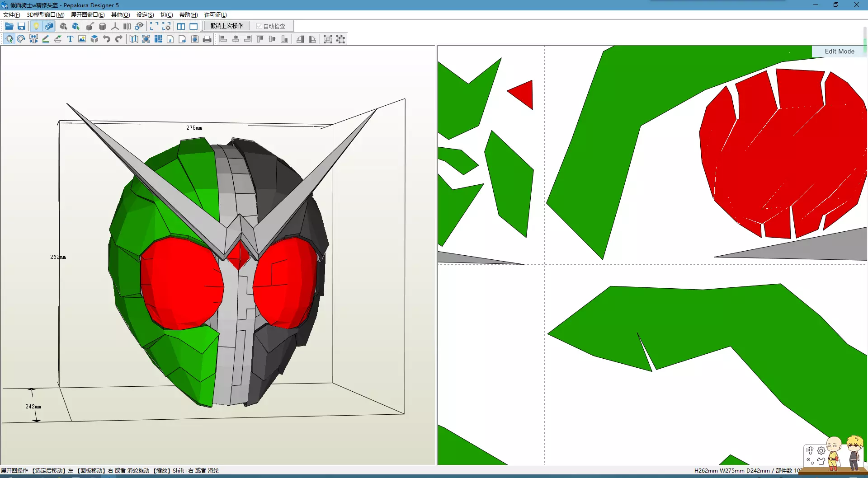Click the 撤销上次操作 button
This screenshot has width=868, height=478.
tap(226, 26)
